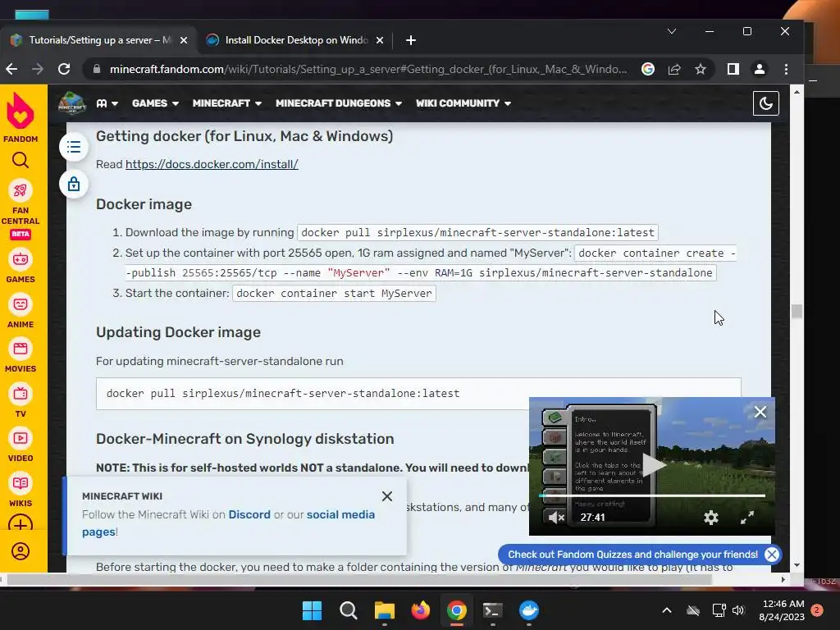Click the page protection lock icon
The image size is (840, 630).
[x=74, y=185]
